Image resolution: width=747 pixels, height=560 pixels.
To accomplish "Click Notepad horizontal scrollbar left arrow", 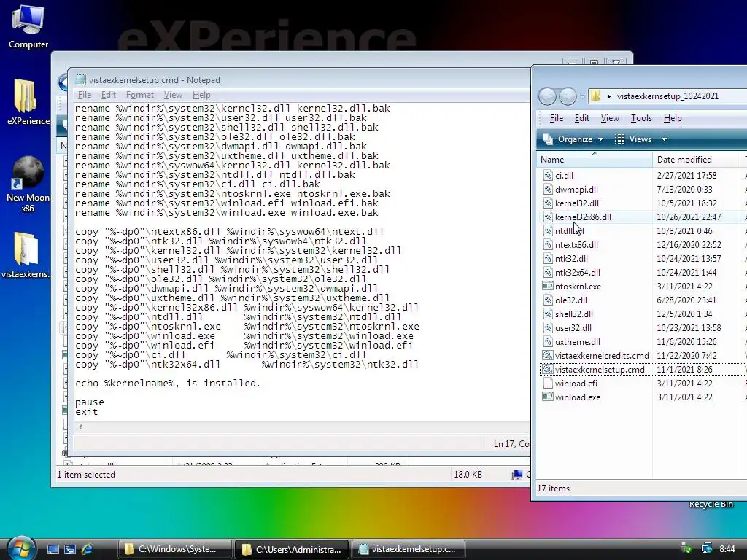I will click(80, 427).
